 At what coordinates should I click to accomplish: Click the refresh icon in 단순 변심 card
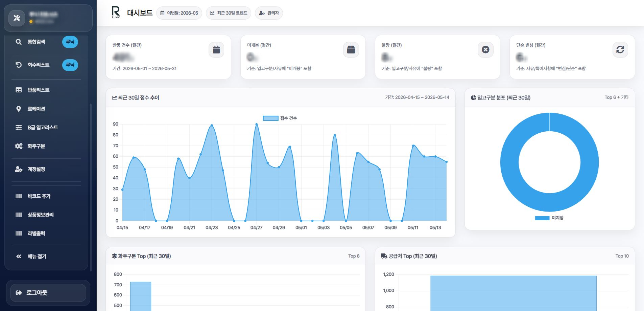click(620, 50)
